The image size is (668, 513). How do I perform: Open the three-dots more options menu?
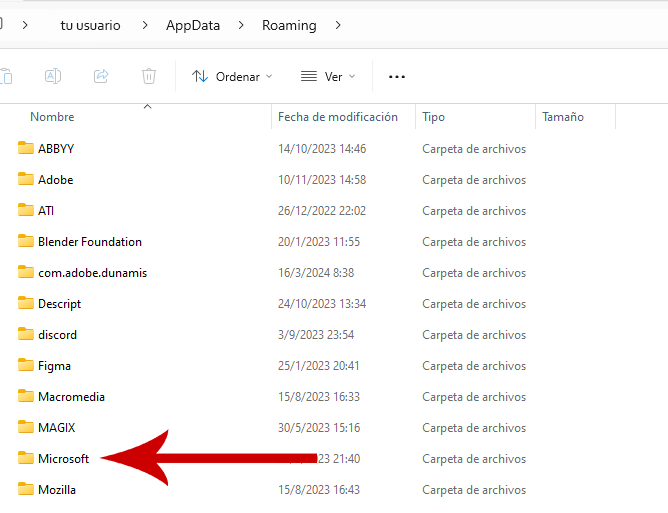click(397, 76)
